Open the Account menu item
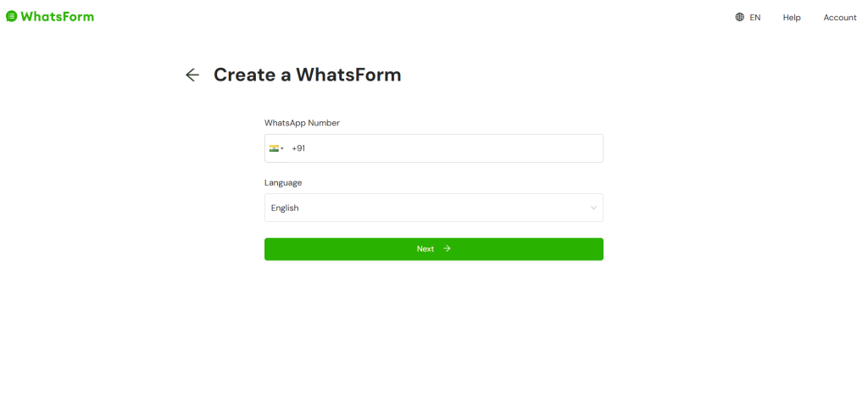 pyautogui.click(x=840, y=18)
